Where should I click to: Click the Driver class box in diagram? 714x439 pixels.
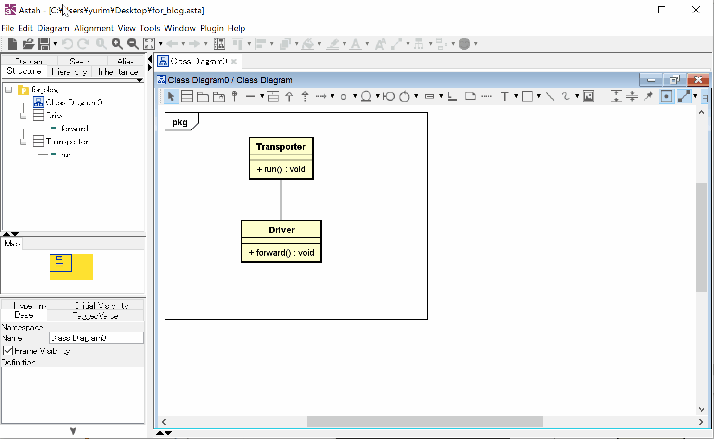281,230
